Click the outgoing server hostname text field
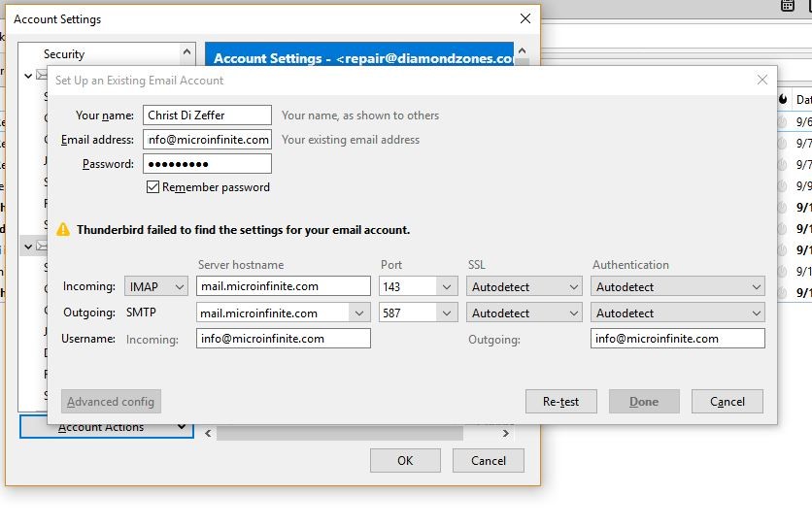 (273, 313)
